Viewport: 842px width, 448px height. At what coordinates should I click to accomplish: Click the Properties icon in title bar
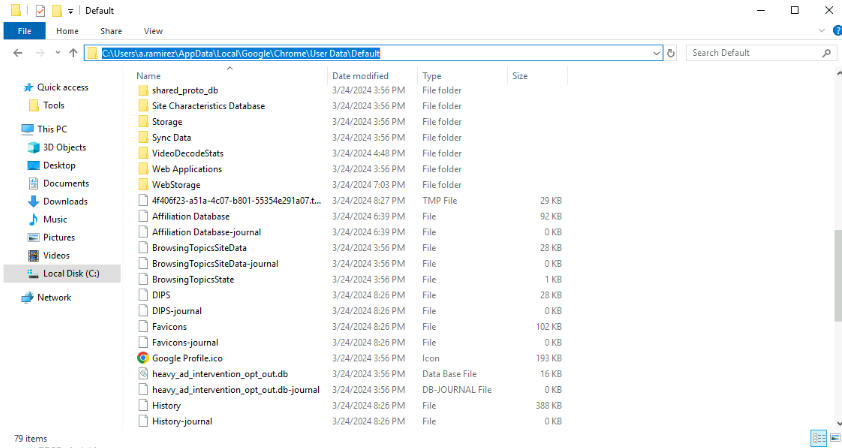[x=40, y=10]
